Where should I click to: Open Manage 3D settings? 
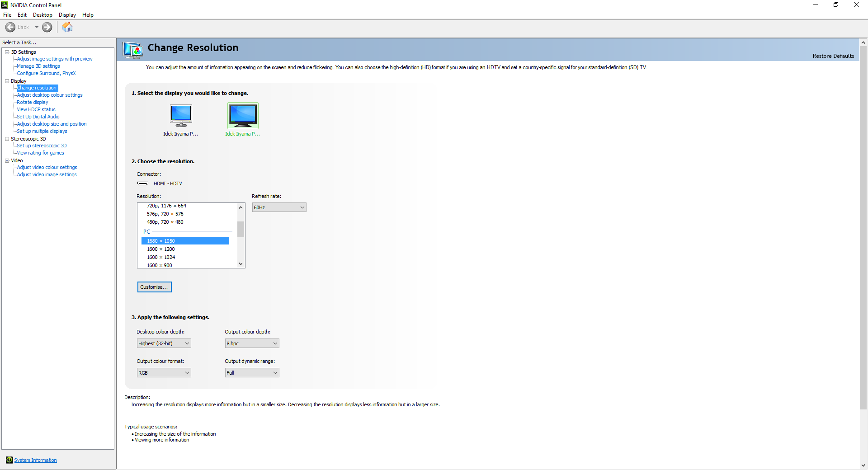click(x=38, y=66)
